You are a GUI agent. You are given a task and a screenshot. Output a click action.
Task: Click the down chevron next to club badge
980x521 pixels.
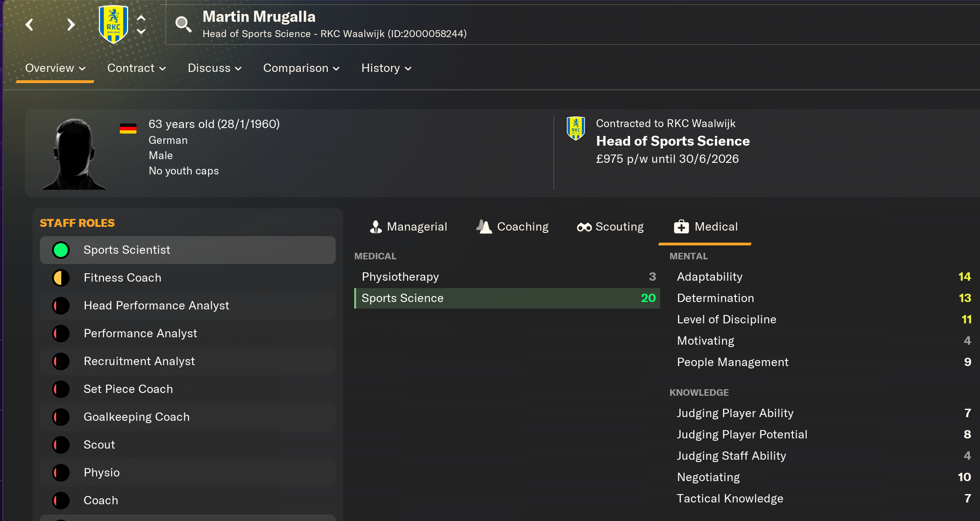click(141, 32)
